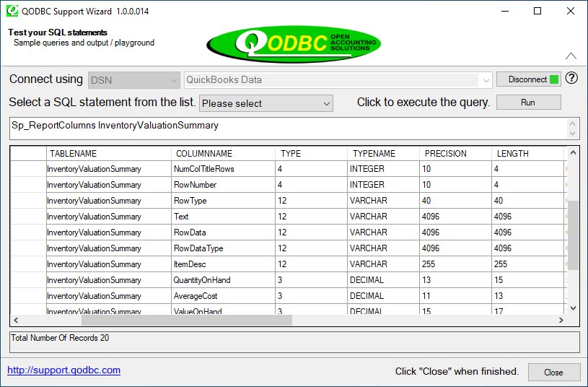Click the PRECISION column header
This screenshot has width=588, height=387.
[455, 154]
